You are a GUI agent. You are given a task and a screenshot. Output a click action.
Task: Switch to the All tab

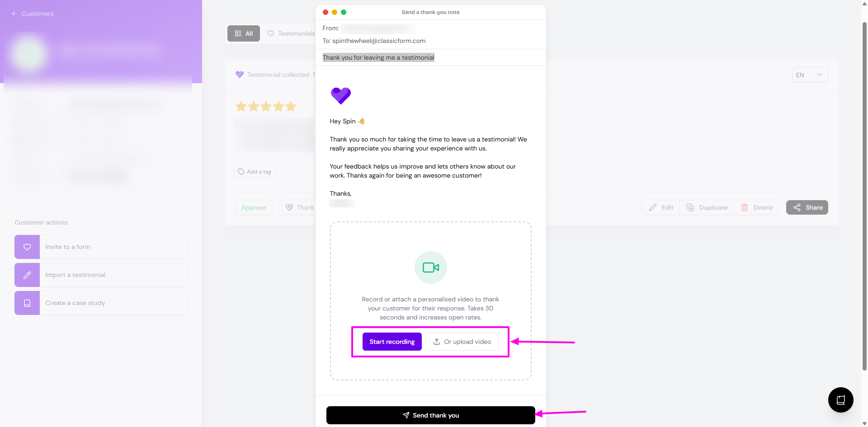point(244,33)
